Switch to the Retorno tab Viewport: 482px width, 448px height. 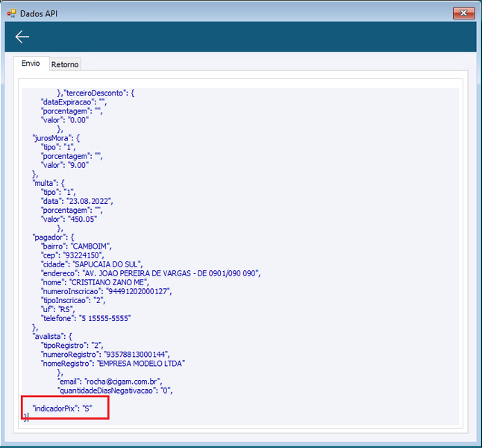(65, 64)
